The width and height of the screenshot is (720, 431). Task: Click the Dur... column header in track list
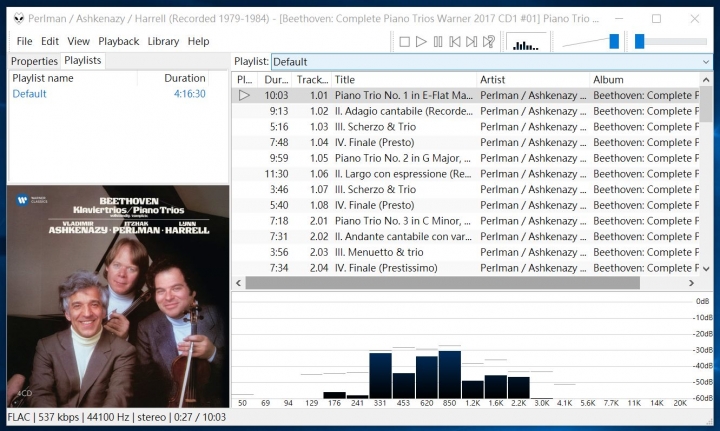point(275,80)
